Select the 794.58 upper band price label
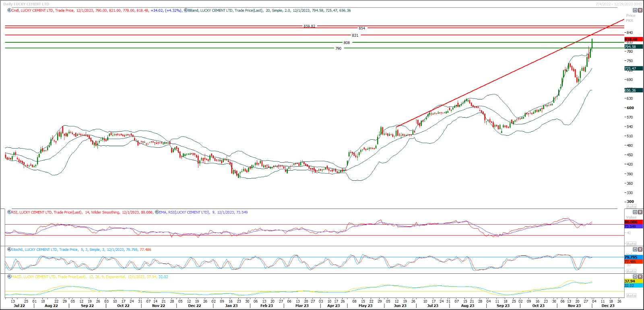This screenshot has height=310, width=644. point(630,47)
